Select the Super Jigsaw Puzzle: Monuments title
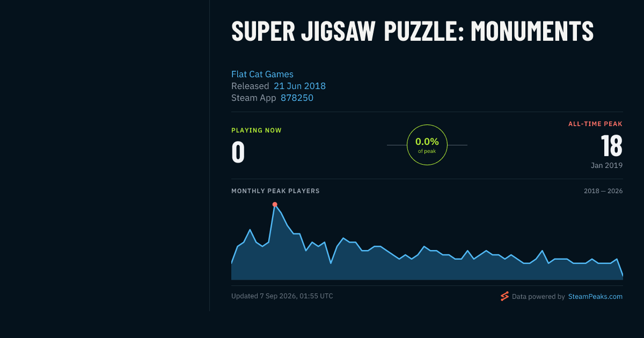 (x=412, y=31)
